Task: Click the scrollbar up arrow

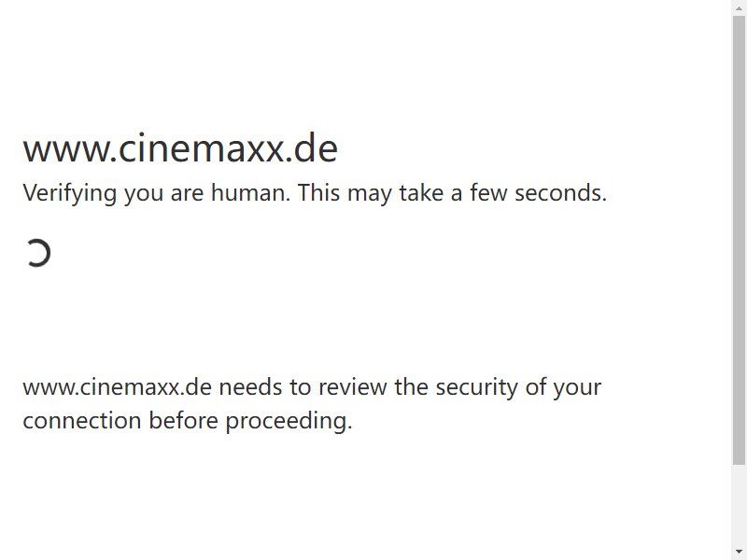Action: [x=739, y=7]
